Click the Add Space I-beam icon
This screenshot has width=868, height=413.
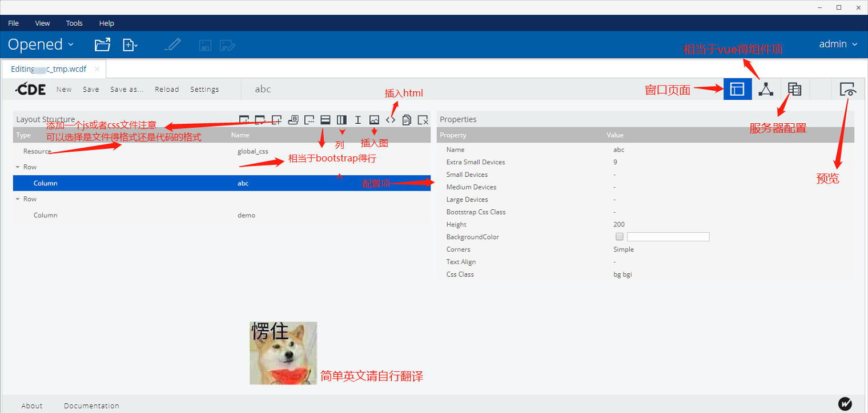coord(358,120)
